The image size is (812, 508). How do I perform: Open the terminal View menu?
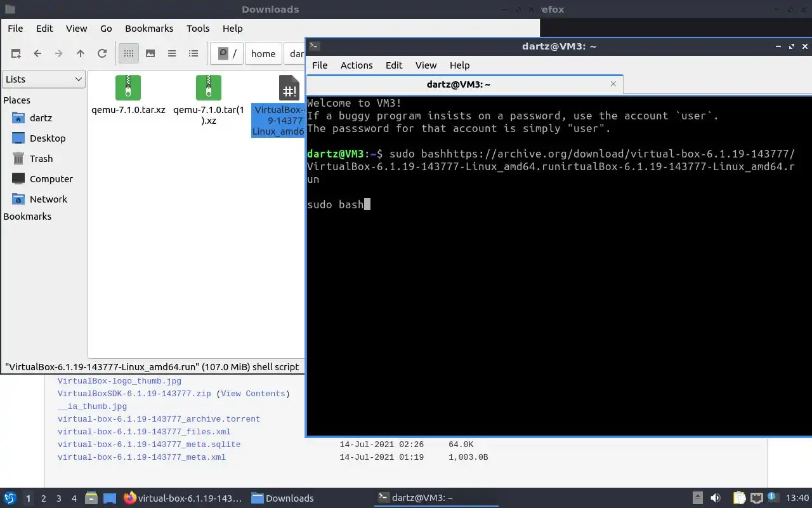tap(426, 65)
